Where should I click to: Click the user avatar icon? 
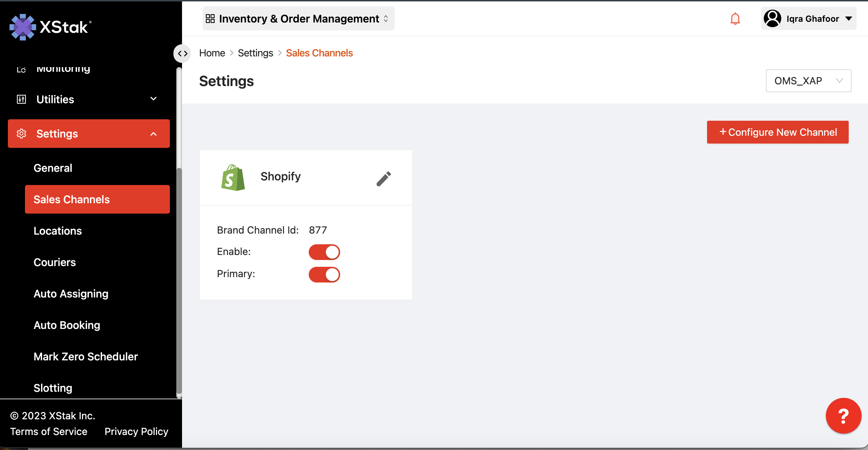pos(772,19)
